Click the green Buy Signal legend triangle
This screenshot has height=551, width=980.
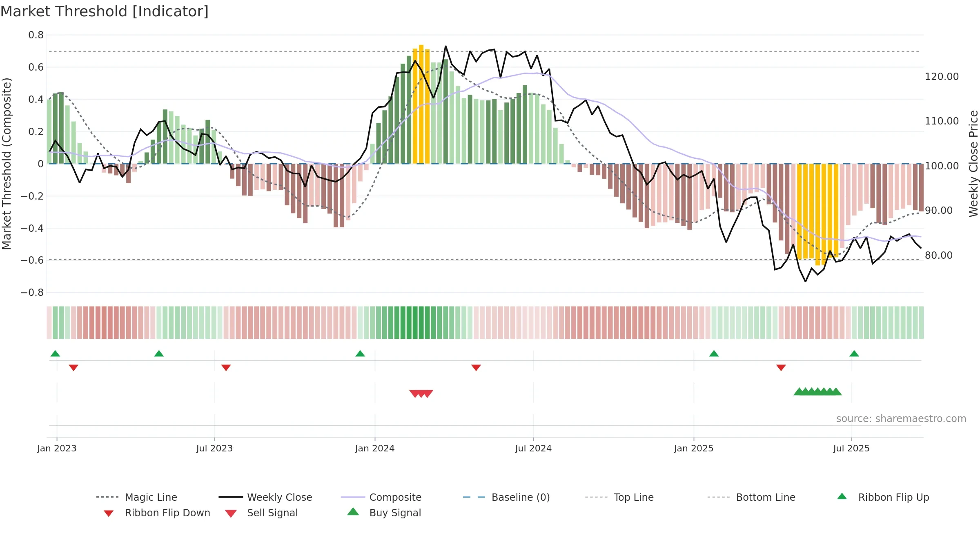tap(353, 511)
